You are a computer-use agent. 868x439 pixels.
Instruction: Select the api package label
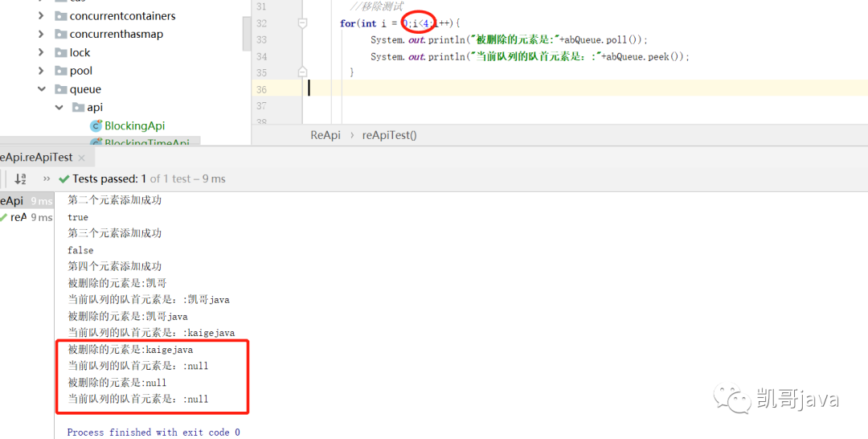[x=95, y=108]
